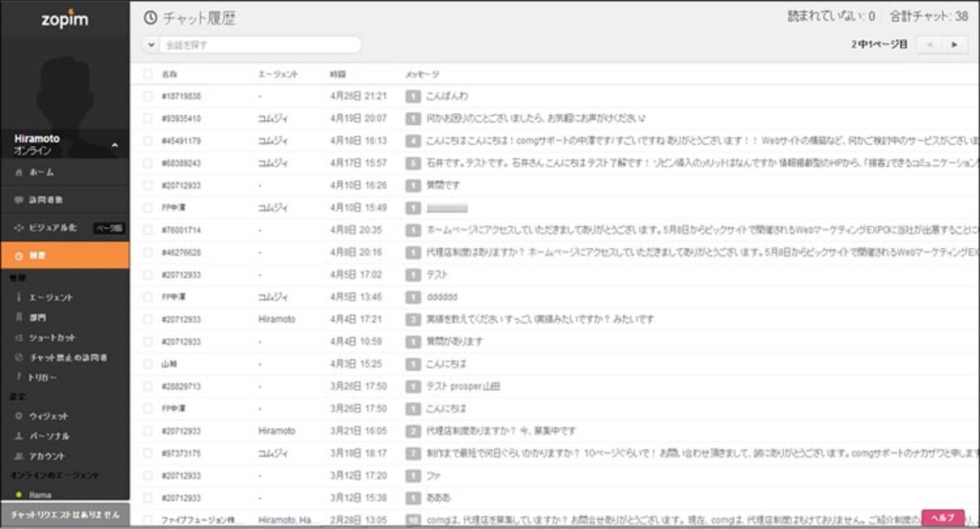980x529 pixels.
Task: Go to the next page of chat history
Action: (954, 45)
